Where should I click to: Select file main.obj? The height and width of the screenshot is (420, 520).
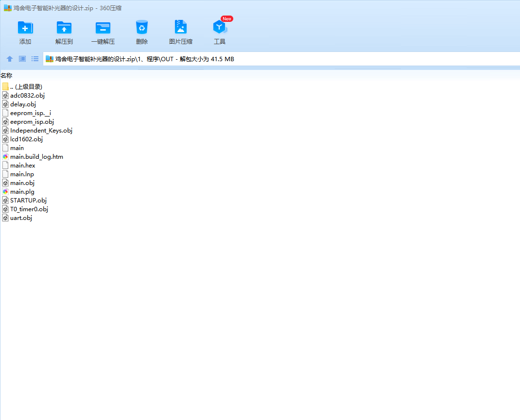click(x=22, y=183)
